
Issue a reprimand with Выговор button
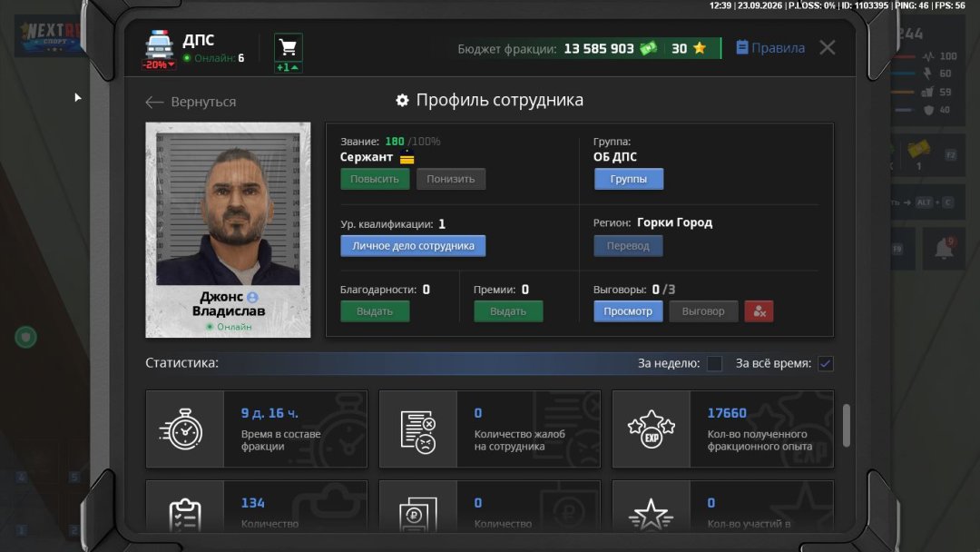coord(703,311)
